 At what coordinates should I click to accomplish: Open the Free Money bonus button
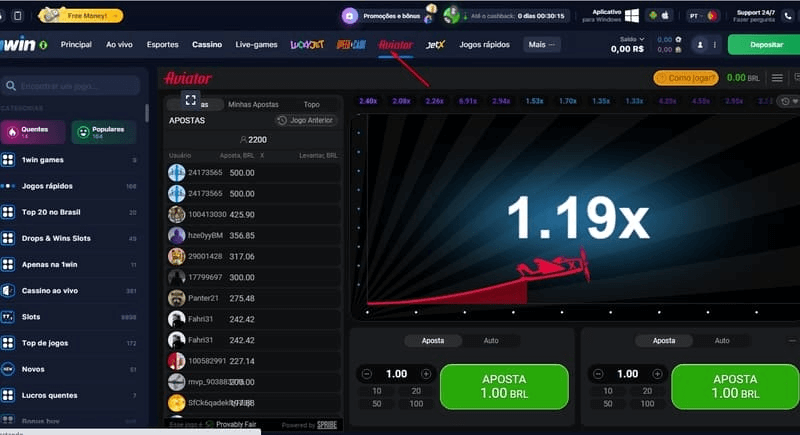click(81, 16)
